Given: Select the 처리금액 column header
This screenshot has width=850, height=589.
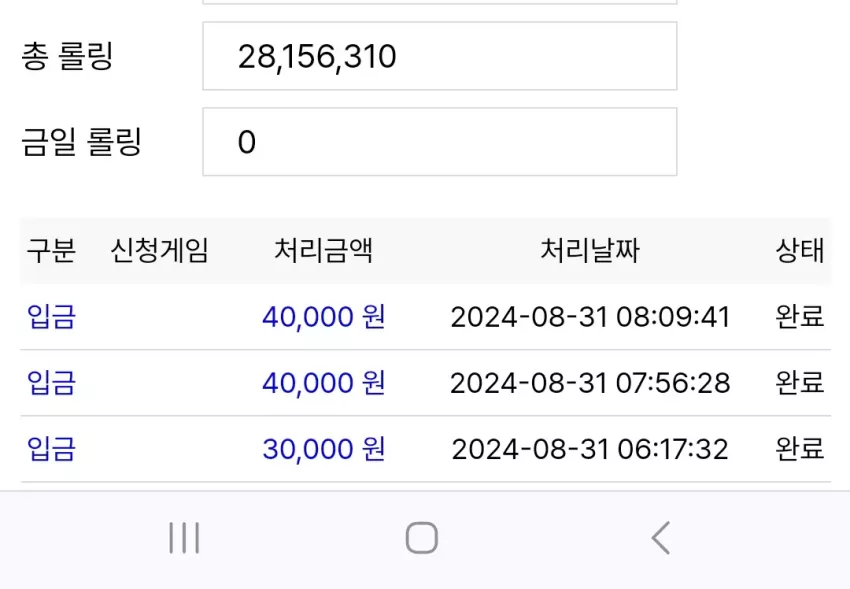Looking at the screenshot, I should coord(324,250).
